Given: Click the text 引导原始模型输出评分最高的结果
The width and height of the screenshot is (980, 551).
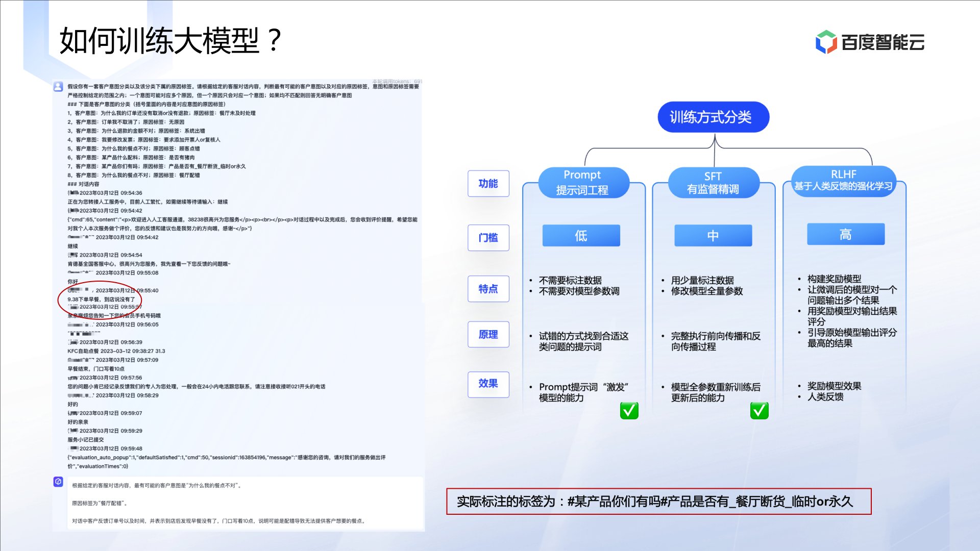Looking at the screenshot, I should [x=852, y=338].
